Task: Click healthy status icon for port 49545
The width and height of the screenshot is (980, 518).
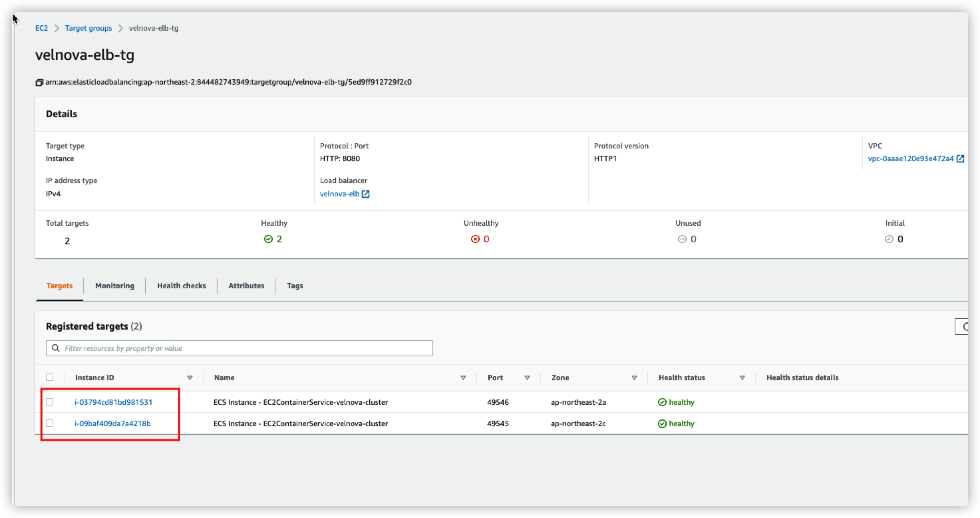Action: [x=662, y=423]
